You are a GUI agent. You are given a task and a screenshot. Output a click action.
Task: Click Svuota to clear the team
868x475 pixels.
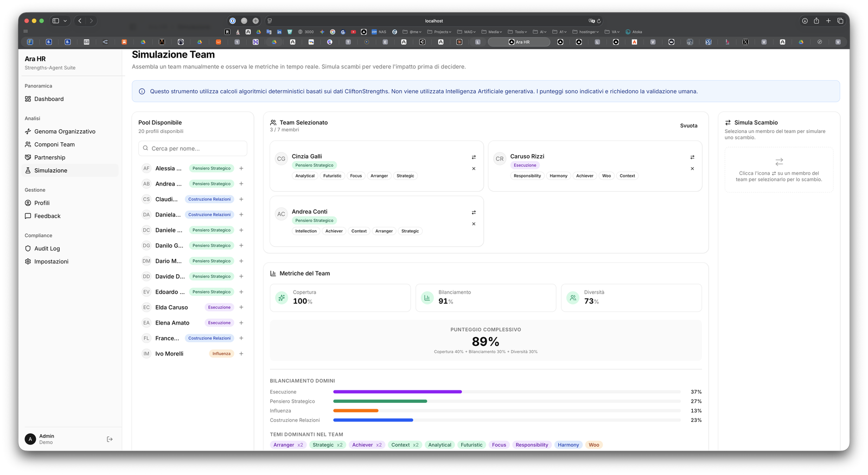pos(688,125)
